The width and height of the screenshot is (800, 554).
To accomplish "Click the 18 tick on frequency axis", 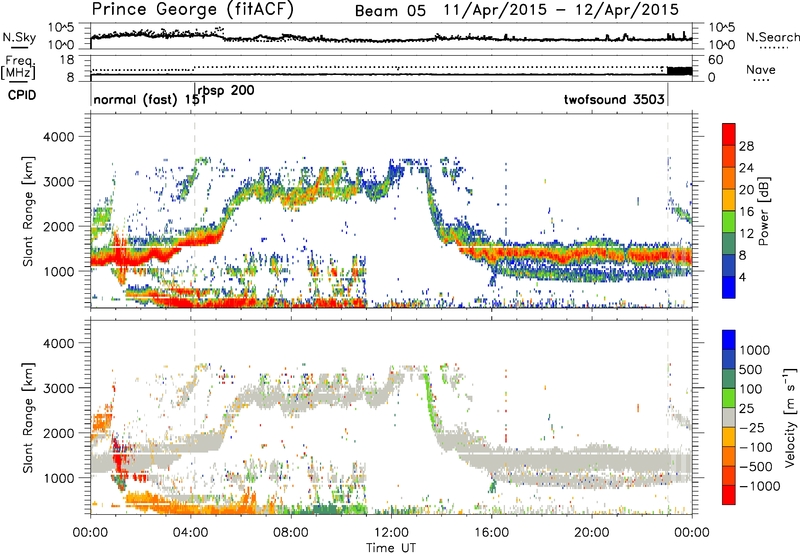I will tap(67, 60).
